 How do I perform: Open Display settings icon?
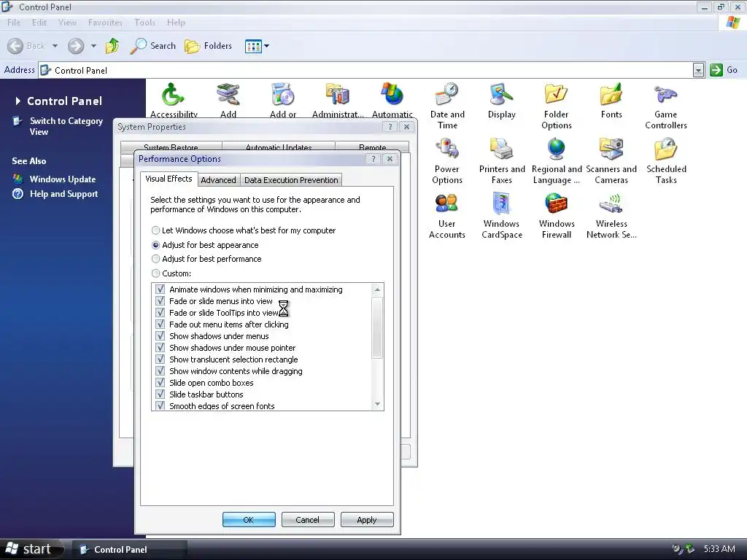pos(502,94)
